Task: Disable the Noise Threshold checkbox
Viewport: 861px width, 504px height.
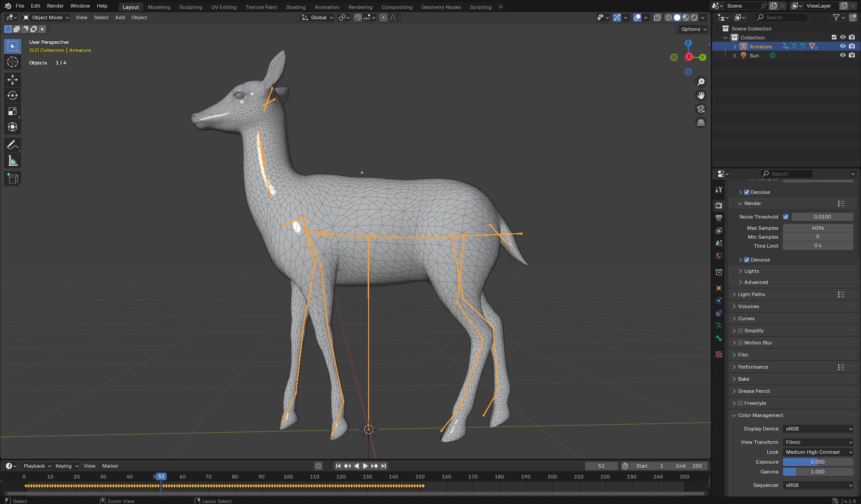Action: pos(786,217)
